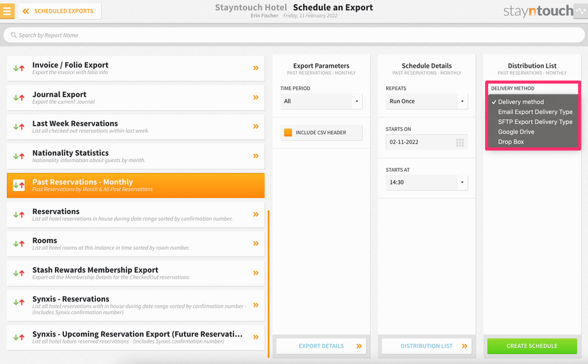The width and height of the screenshot is (588, 364).
Task: Click the search magnifier icon
Action: click(x=13, y=35)
